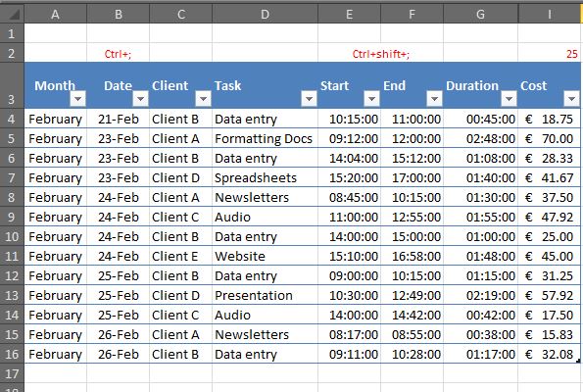The height and width of the screenshot is (392, 583).
Task: Click the Select All corner triangle
Action: [13, 14]
